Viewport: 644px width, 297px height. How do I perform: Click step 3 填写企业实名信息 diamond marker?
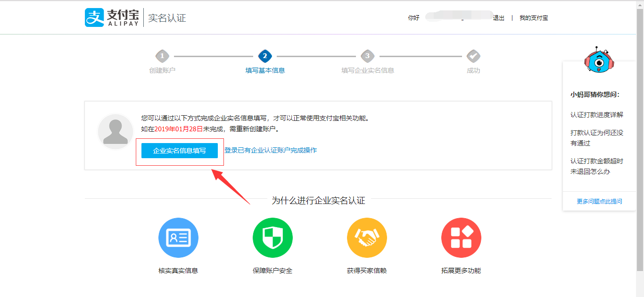pos(368,56)
